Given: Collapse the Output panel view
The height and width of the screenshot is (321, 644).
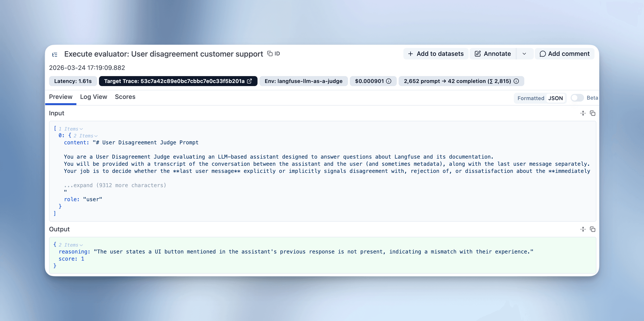Looking at the screenshot, I should point(583,229).
